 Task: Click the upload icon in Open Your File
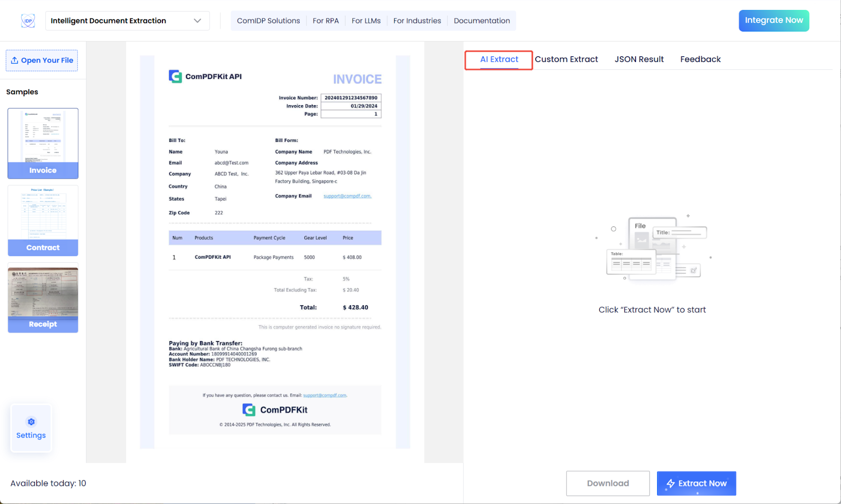click(15, 60)
